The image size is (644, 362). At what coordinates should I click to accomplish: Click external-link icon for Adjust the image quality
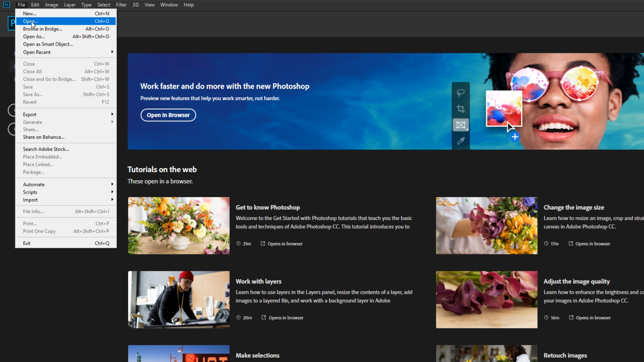tap(571, 317)
